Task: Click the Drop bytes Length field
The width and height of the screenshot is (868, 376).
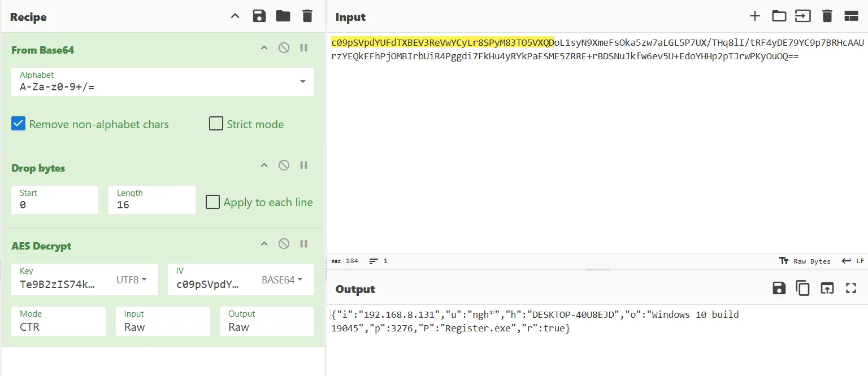Action: [151, 205]
